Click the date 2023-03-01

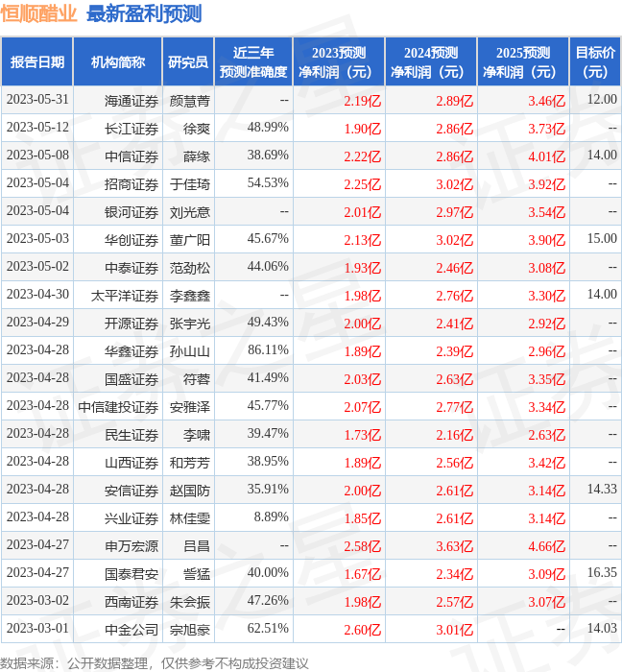point(37,629)
